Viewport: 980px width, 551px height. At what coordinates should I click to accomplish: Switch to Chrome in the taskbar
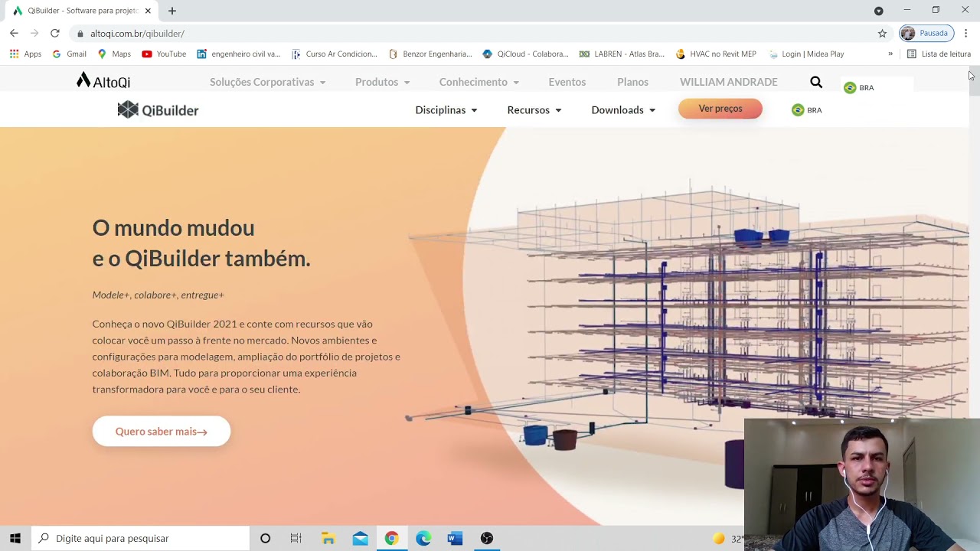click(x=391, y=538)
